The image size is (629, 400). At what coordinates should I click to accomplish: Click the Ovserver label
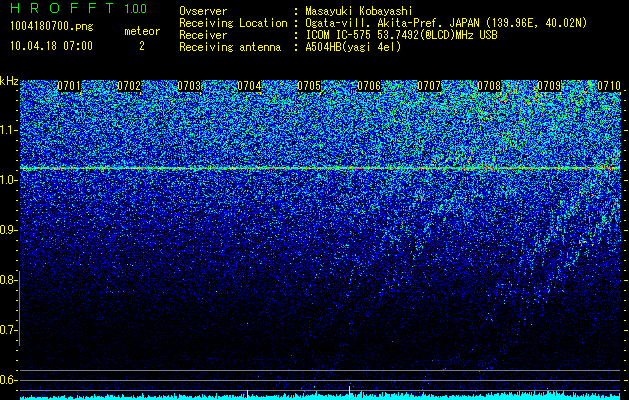coord(203,11)
